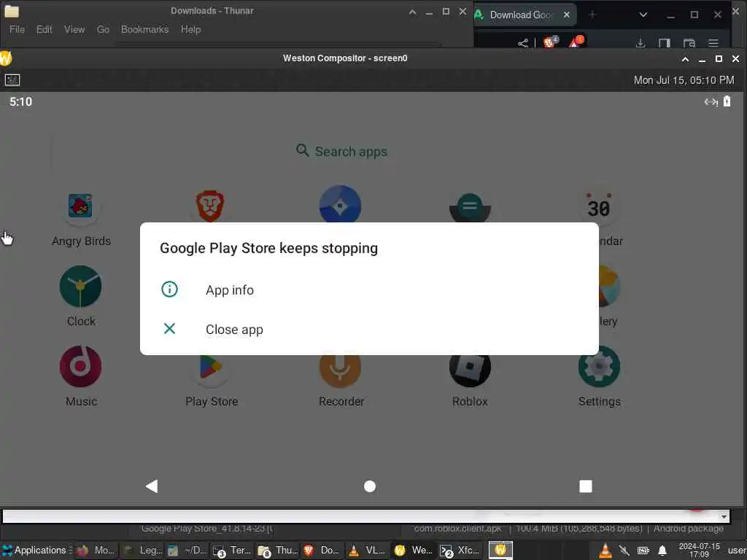Click the battery power tray icon
This screenshot has height=560, width=747.
point(643,551)
